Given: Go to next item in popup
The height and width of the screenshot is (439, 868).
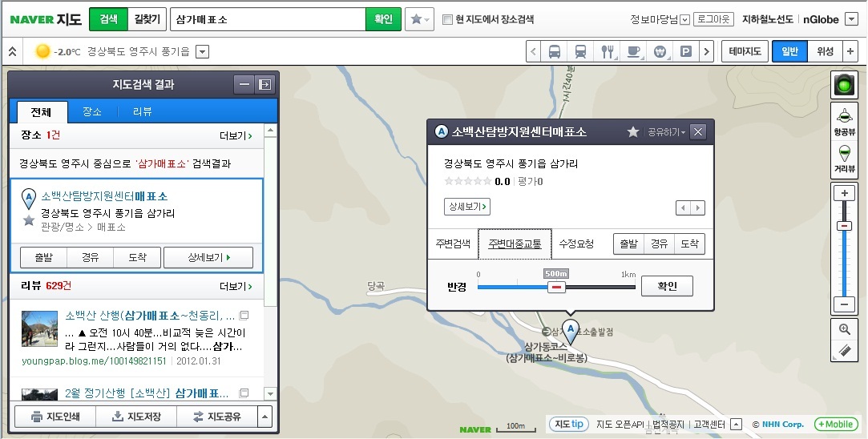Looking at the screenshot, I should pyautogui.click(x=697, y=207).
